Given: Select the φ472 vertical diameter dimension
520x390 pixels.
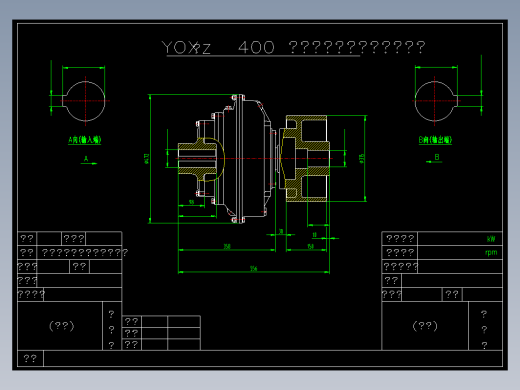Looking at the screenshot, I should click(146, 159).
